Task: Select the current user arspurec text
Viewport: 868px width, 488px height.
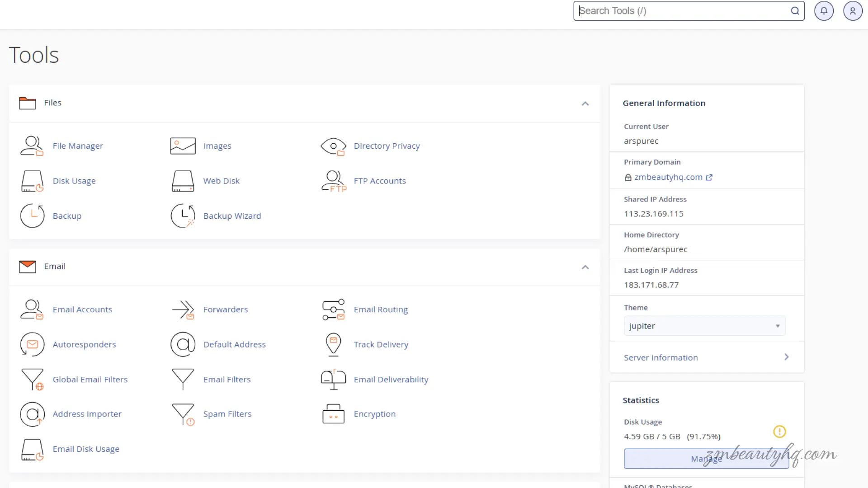Action: click(641, 141)
